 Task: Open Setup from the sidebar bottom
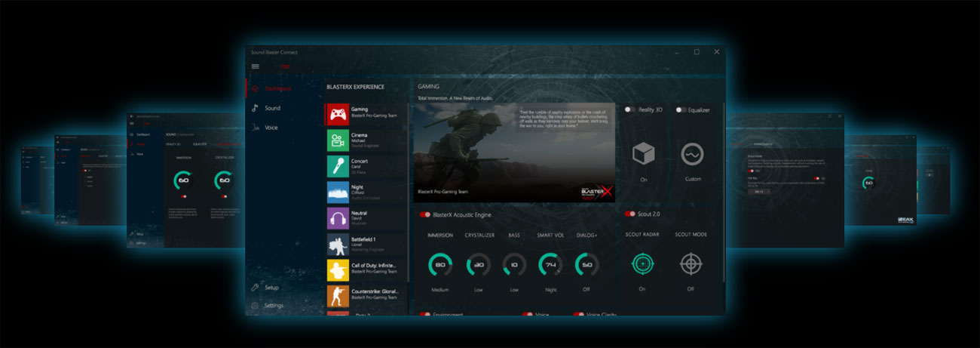[271, 288]
